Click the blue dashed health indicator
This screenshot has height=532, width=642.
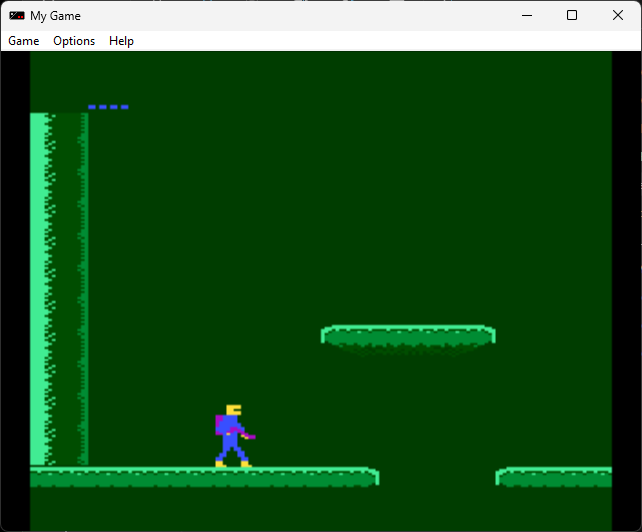pyautogui.click(x=108, y=107)
